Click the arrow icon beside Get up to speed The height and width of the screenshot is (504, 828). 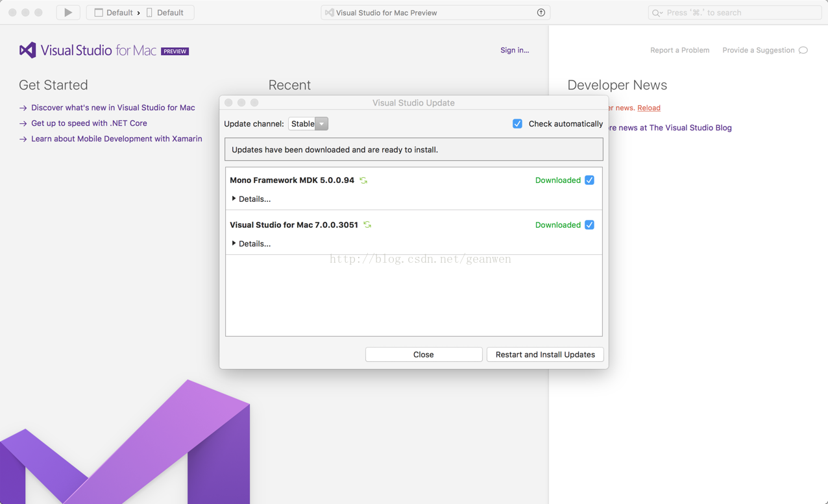(x=23, y=123)
